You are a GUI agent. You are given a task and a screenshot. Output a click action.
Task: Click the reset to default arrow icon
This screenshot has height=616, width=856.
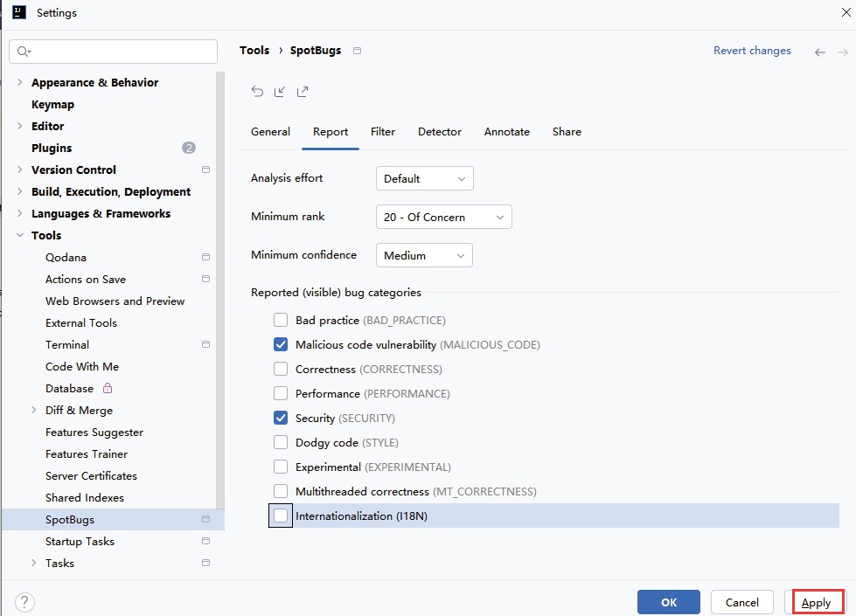(257, 91)
